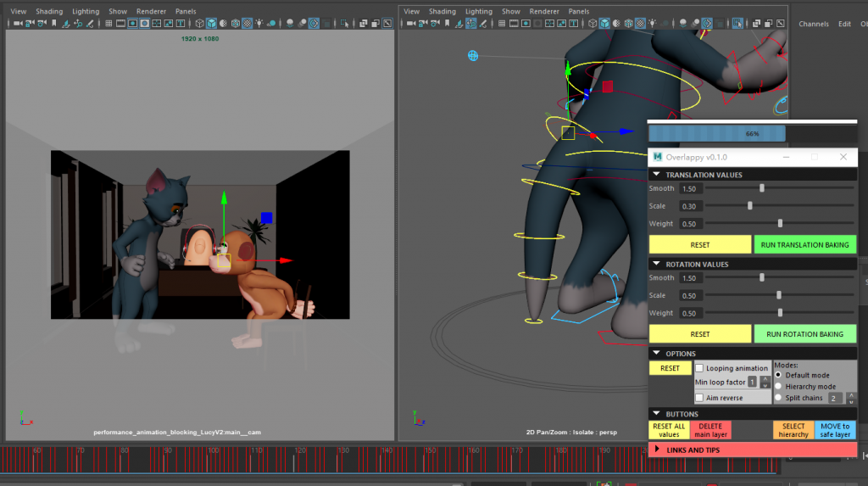
Task: Click RUN TRANSLATION BAKING button
Action: [x=804, y=244]
